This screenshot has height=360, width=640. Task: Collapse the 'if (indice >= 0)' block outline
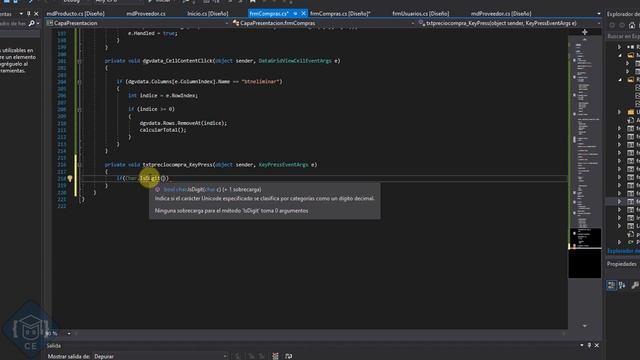79,109
